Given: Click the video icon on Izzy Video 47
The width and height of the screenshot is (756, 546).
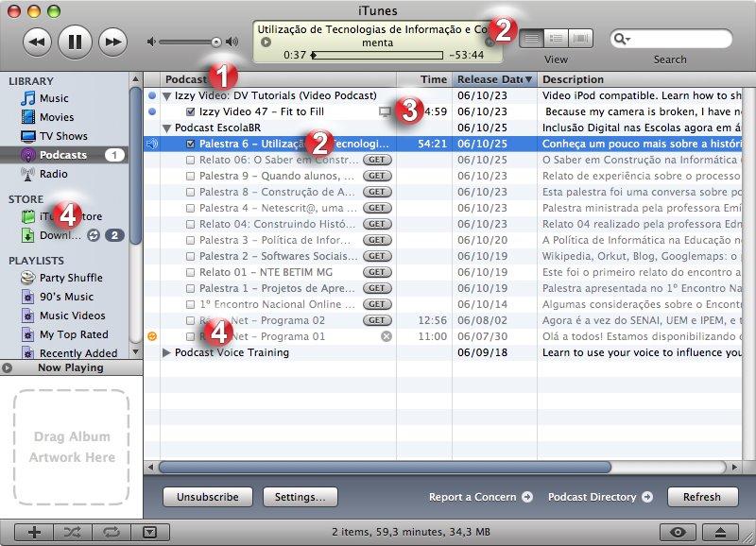Looking at the screenshot, I should click(385, 111).
